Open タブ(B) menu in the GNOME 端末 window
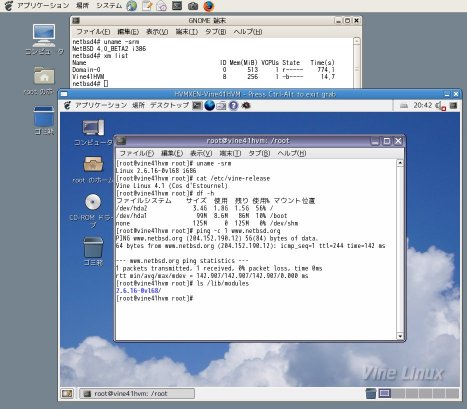The height and width of the screenshot is (409, 467). (215, 32)
